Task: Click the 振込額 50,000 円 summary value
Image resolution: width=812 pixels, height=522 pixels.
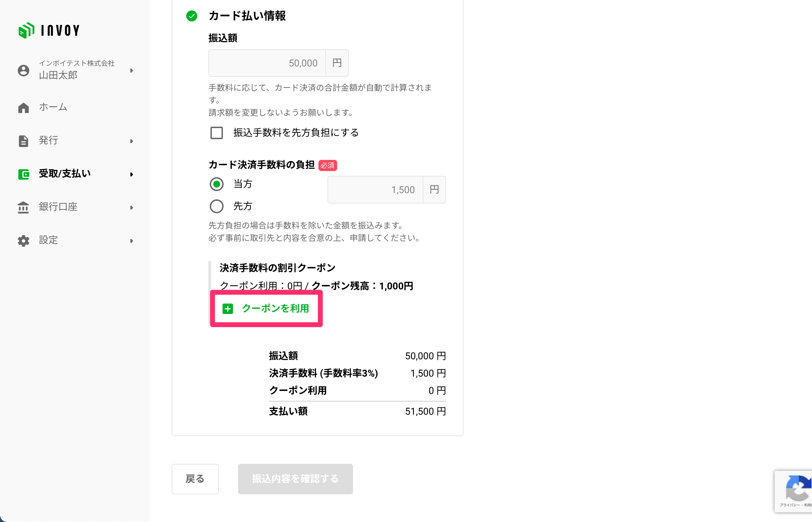Action: pos(425,356)
